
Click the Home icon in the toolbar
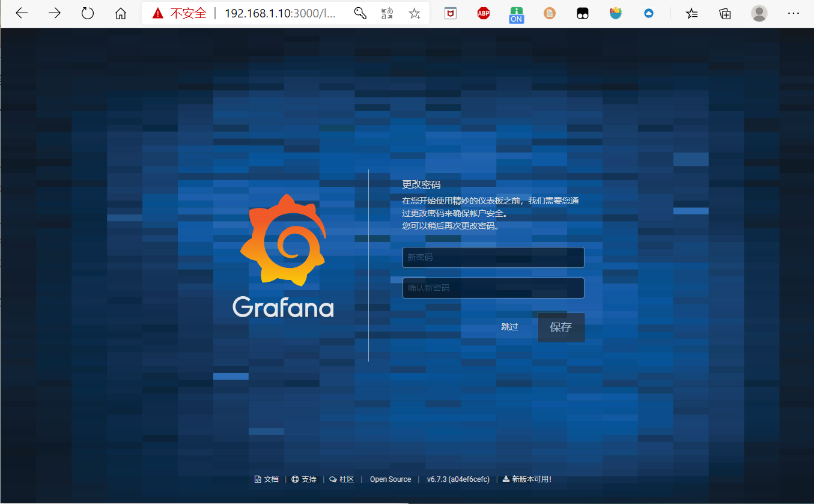[x=120, y=13]
